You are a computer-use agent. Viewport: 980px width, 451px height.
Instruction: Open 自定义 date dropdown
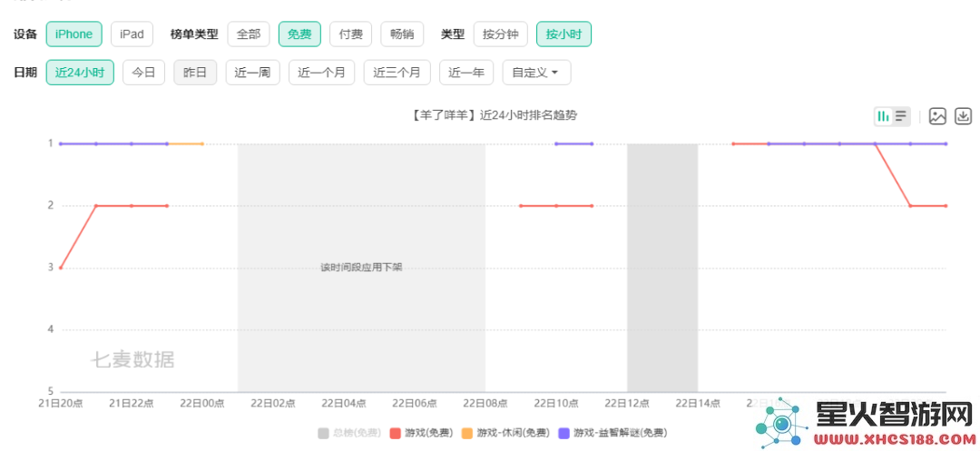coord(536,73)
